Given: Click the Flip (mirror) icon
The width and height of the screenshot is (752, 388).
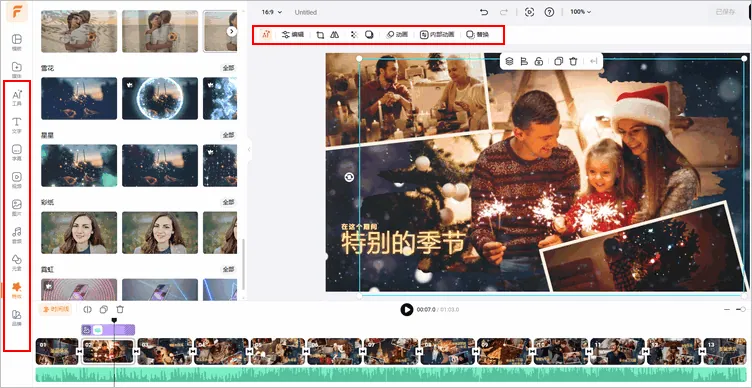Looking at the screenshot, I should 335,35.
